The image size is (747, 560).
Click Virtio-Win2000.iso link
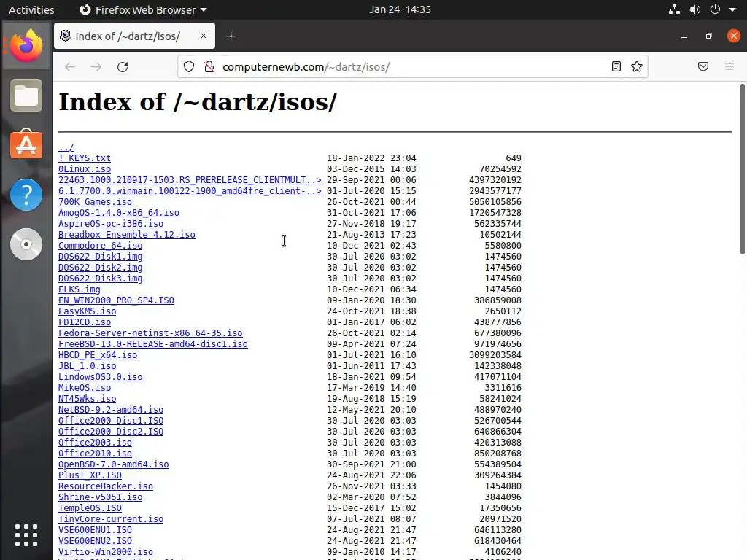tap(105, 553)
